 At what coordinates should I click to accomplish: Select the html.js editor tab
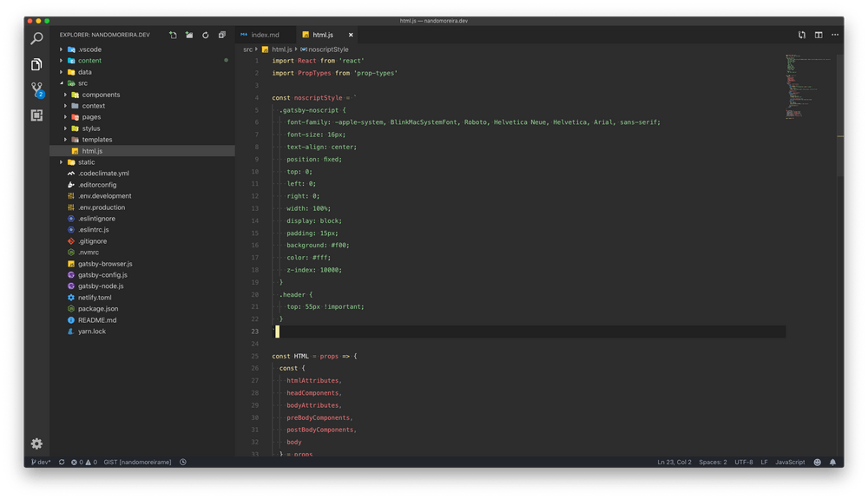(323, 35)
